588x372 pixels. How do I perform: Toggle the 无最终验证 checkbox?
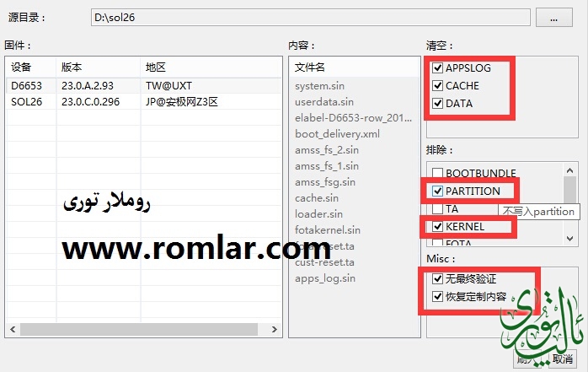coord(437,278)
